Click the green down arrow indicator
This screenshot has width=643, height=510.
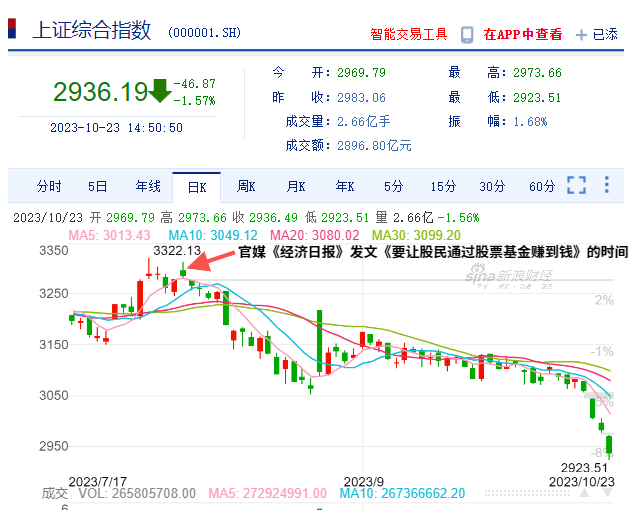(160, 91)
